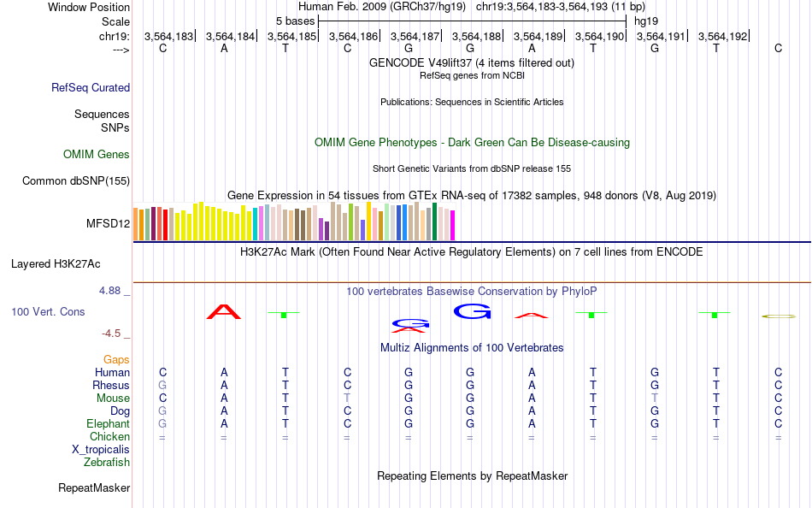
Task: Select the X_tropicalis species row label
Action: click(x=101, y=450)
